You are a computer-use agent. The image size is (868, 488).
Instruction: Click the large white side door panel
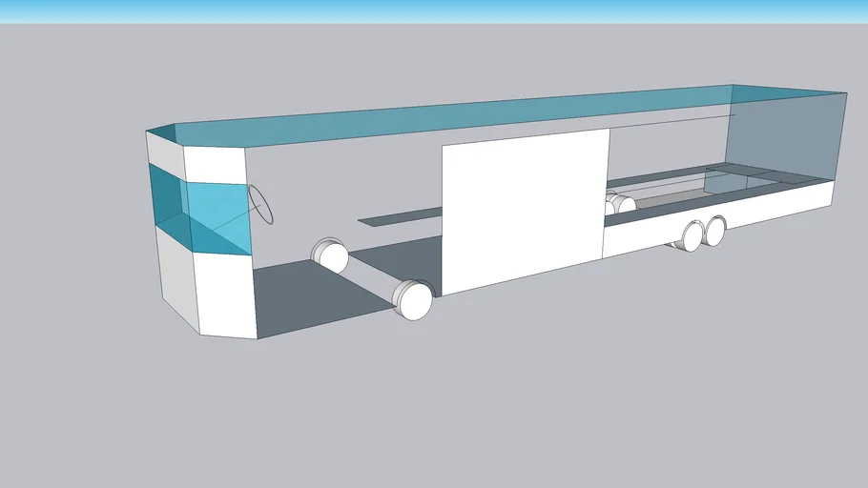[525, 212]
